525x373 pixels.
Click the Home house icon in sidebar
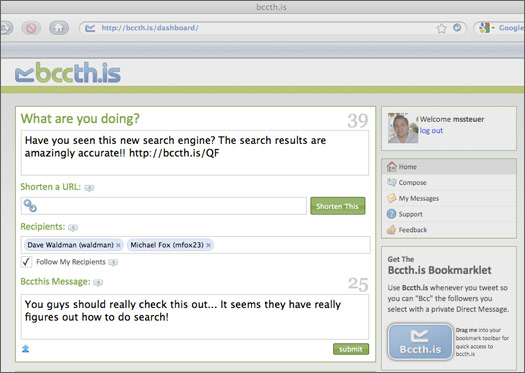(391, 166)
